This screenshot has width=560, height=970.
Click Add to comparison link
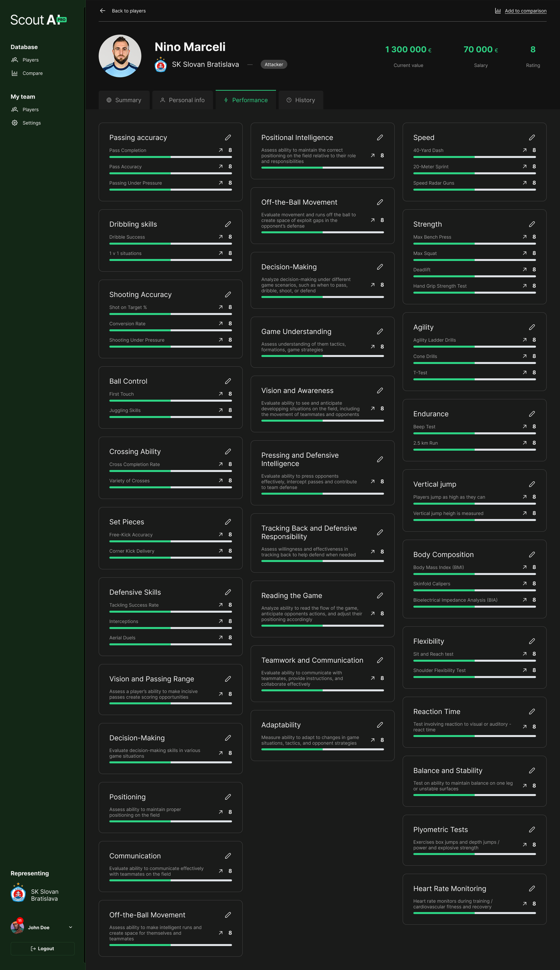click(x=525, y=11)
